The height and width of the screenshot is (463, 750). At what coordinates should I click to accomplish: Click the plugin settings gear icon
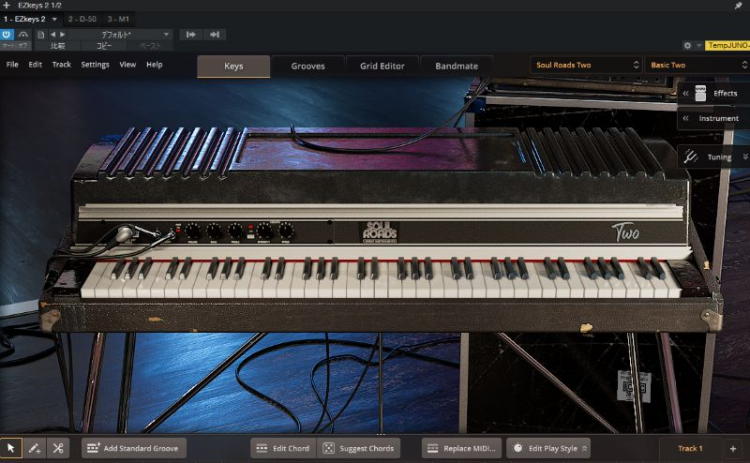(x=686, y=45)
